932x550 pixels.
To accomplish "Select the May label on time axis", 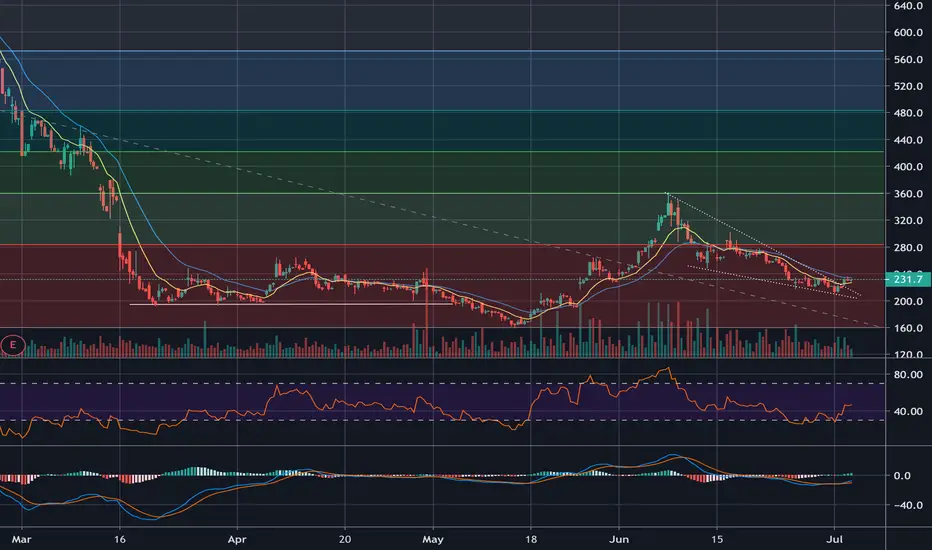I will [x=433, y=540].
